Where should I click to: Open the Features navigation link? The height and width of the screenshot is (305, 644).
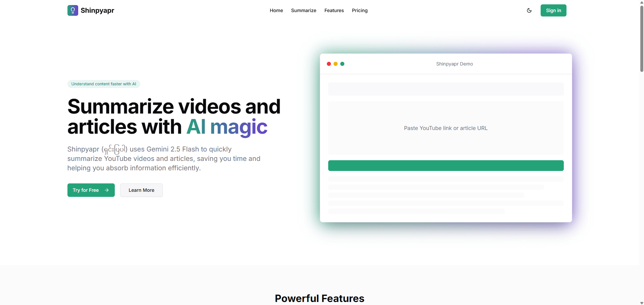click(x=334, y=10)
